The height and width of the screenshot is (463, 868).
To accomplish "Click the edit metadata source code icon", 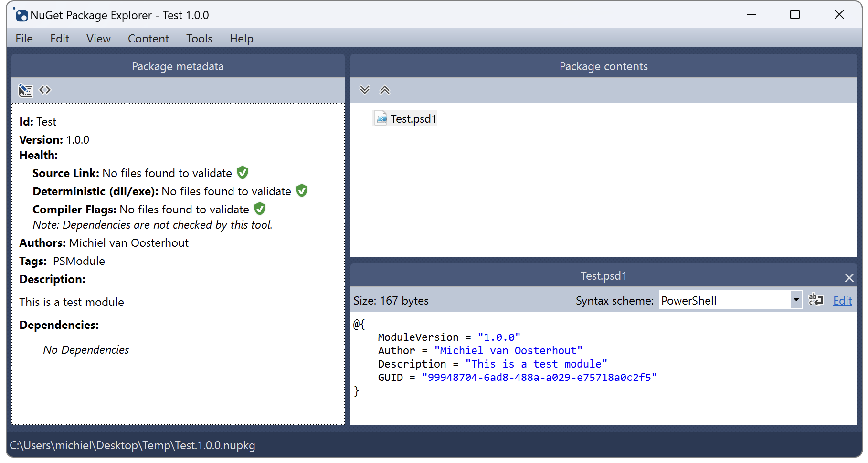I will click(45, 90).
